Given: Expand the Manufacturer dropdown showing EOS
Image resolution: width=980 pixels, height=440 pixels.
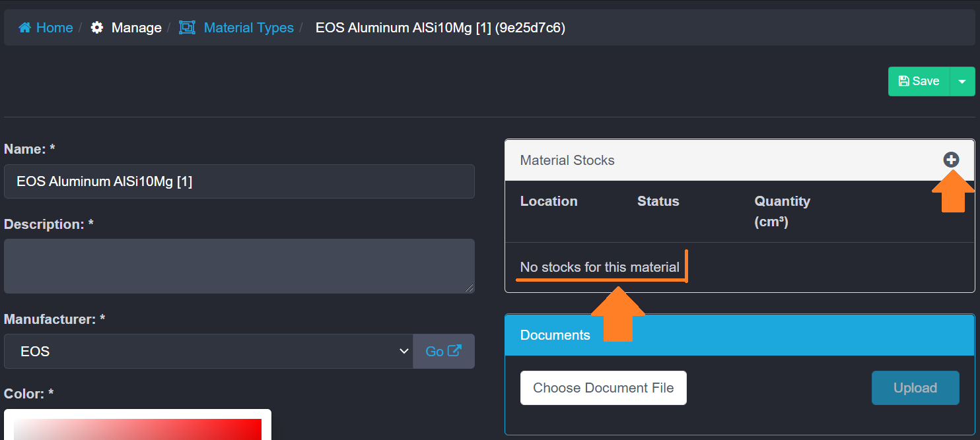Looking at the screenshot, I should tap(208, 352).
